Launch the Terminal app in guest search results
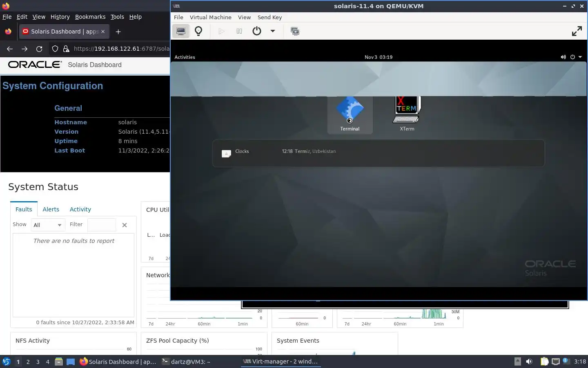The height and width of the screenshot is (368, 588). tap(350, 114)
